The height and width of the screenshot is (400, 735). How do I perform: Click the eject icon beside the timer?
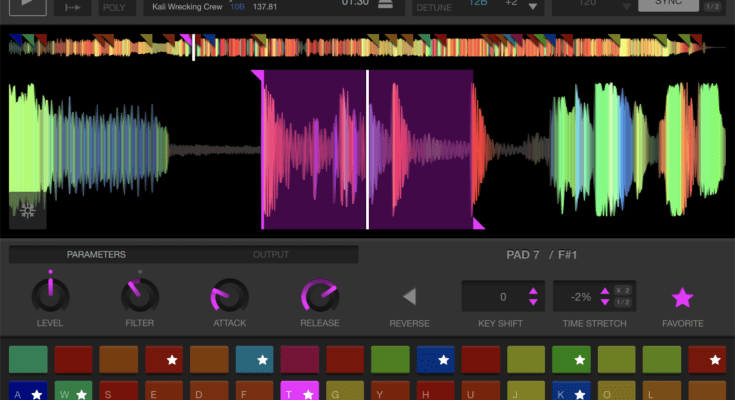(385, 5)
